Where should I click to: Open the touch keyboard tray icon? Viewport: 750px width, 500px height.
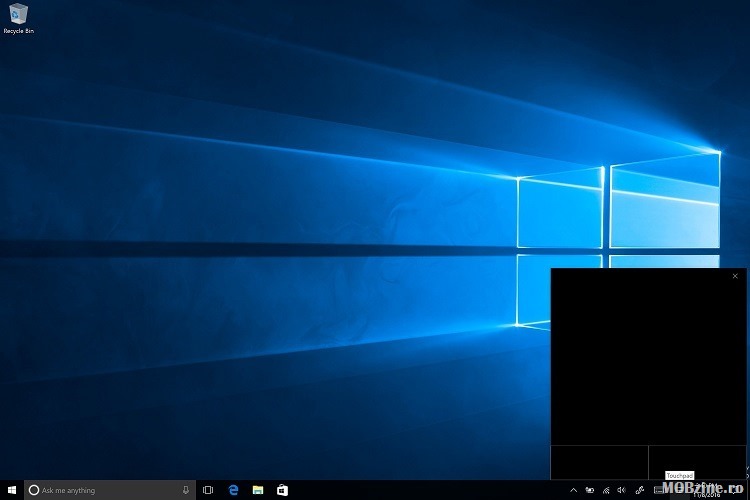click(659, 490)
